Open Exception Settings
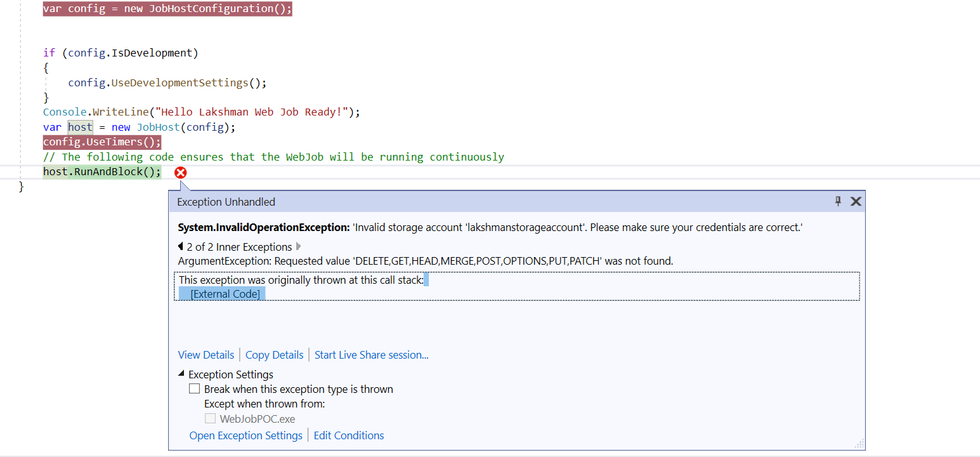The width and height of the screenshot is (980, 457). tap(246, 435)
